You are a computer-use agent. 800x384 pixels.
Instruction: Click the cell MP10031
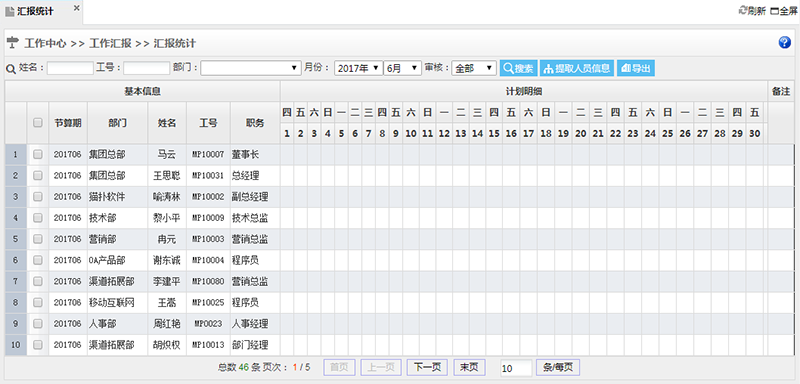click(208, 175)
